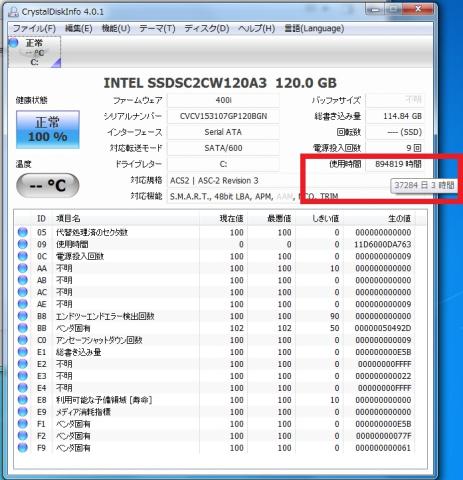This screenshot has width=463, height=480.
Task: Select the 電源投入回数 attribute name in the list
Action: point(80,256)
